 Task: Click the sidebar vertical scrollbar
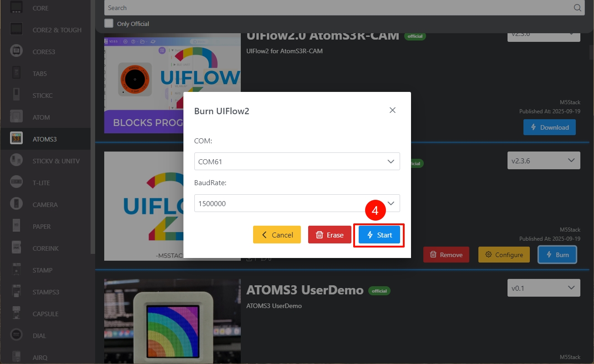92,127
